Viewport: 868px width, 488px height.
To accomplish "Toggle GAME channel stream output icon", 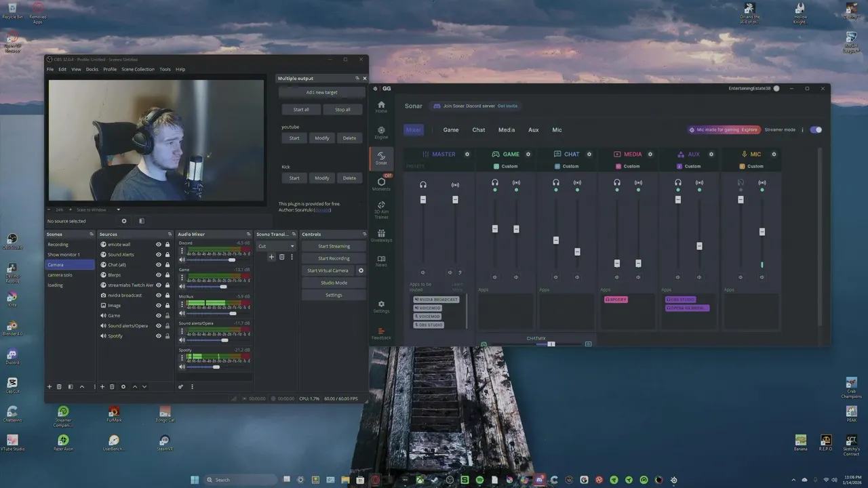I will pos(516,182).
